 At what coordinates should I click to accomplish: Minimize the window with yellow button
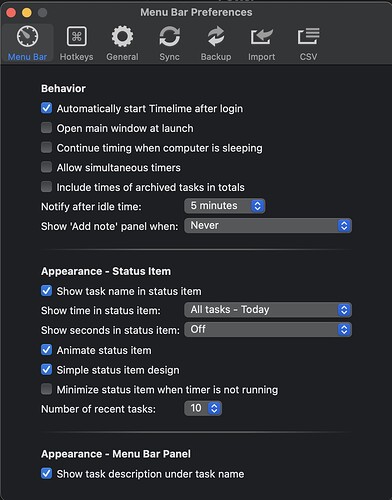click(27, 13)
